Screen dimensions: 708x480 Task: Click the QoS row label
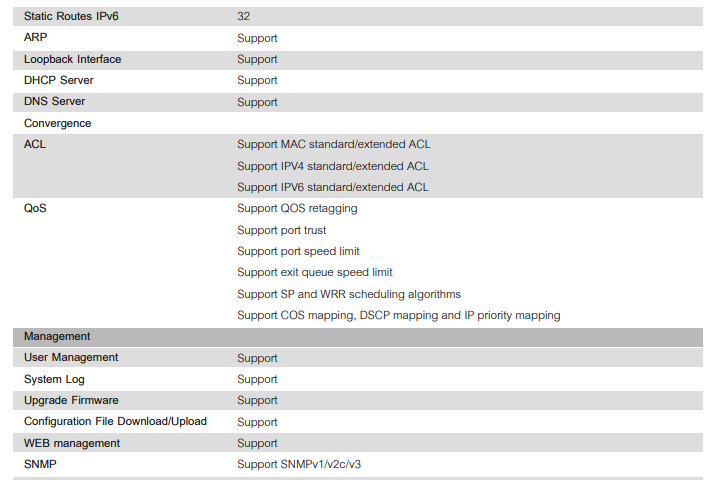coord(35,208)
